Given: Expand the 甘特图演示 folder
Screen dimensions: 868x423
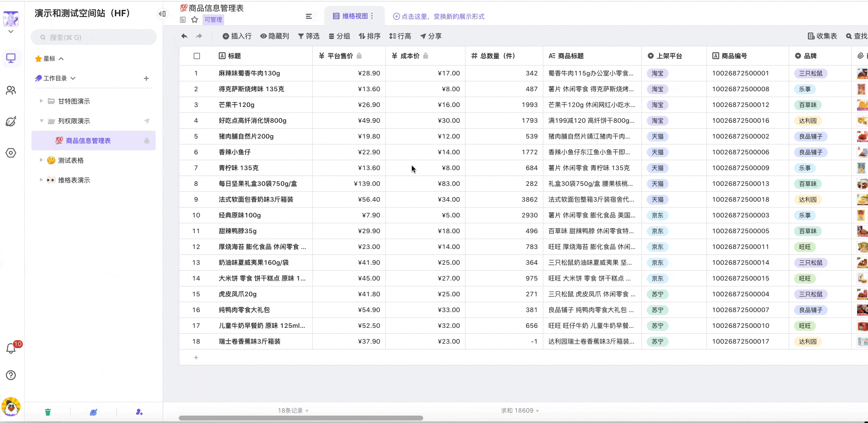Looking at the screenshot, I should point(41,101).
